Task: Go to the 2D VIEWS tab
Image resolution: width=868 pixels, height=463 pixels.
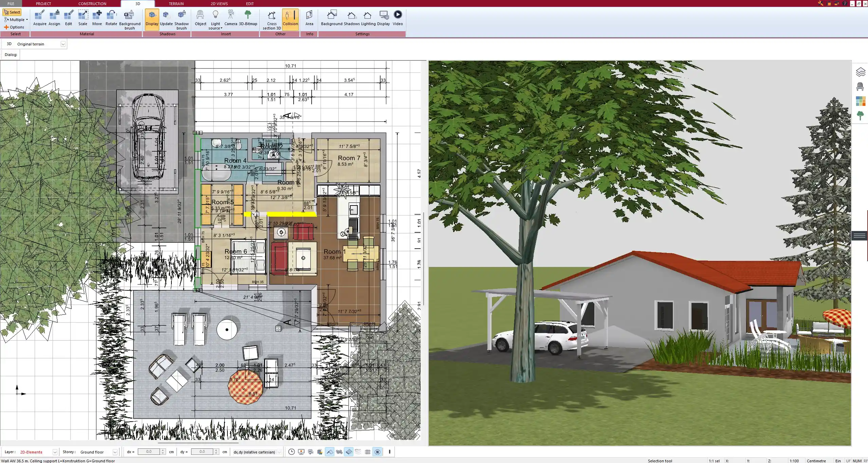Action: point(219,4)
